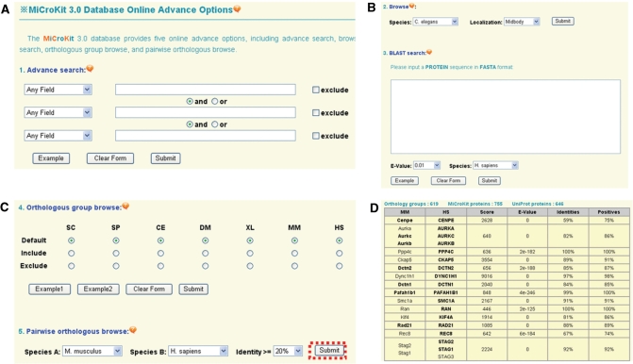The width and height of the screenshot is (633, 364).
Task: Click Clear Form button under Advance search
Action: [110, 158]
